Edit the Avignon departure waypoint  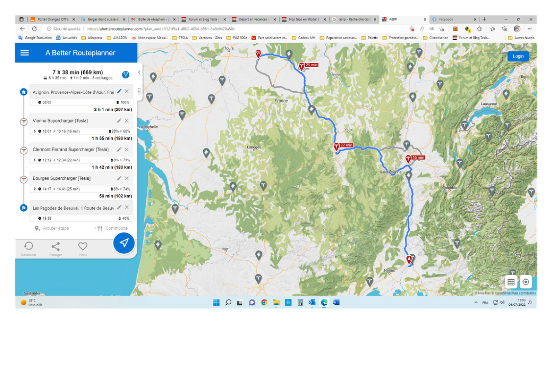tap(119, 91)
